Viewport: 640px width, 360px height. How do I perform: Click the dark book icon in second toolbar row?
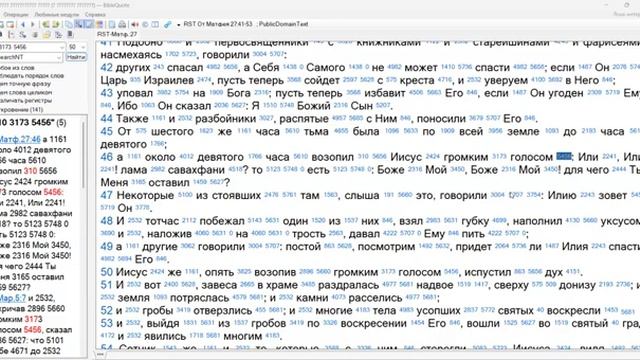[x=70, y=34]
